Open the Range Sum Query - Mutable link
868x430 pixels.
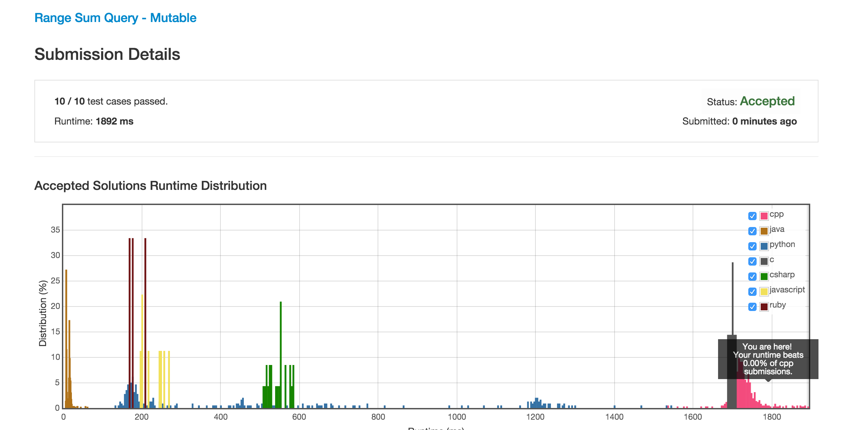pyautogui.click(x=115, y=18)
